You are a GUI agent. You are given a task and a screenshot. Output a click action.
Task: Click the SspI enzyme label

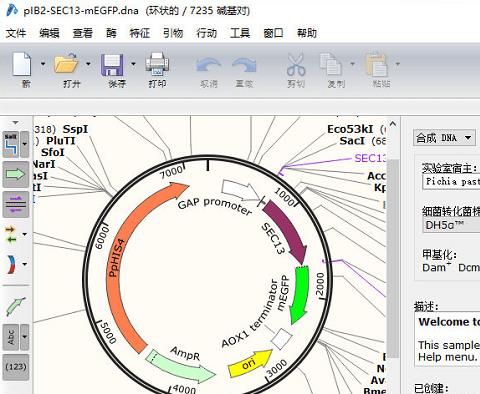pyautogui.click(x=76, y=129)
